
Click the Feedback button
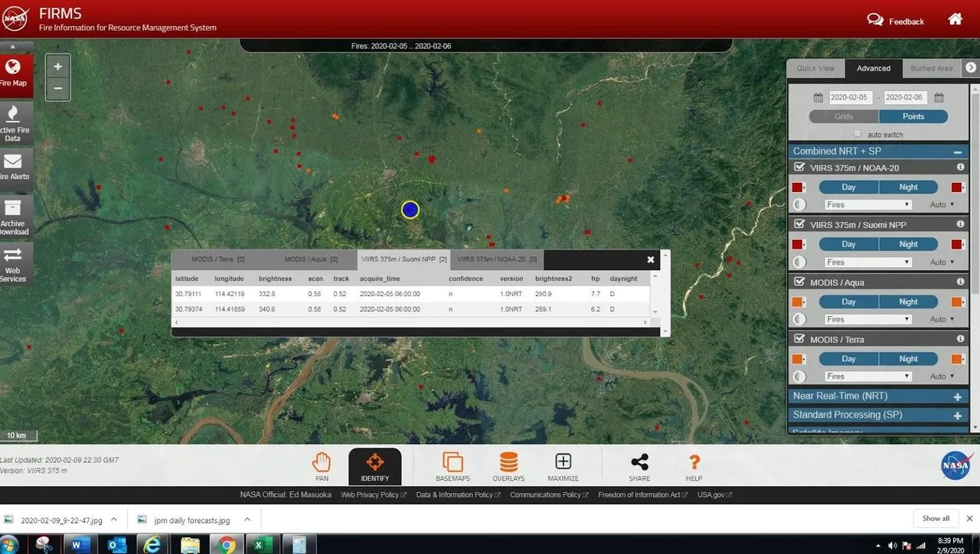coord(896,21)
